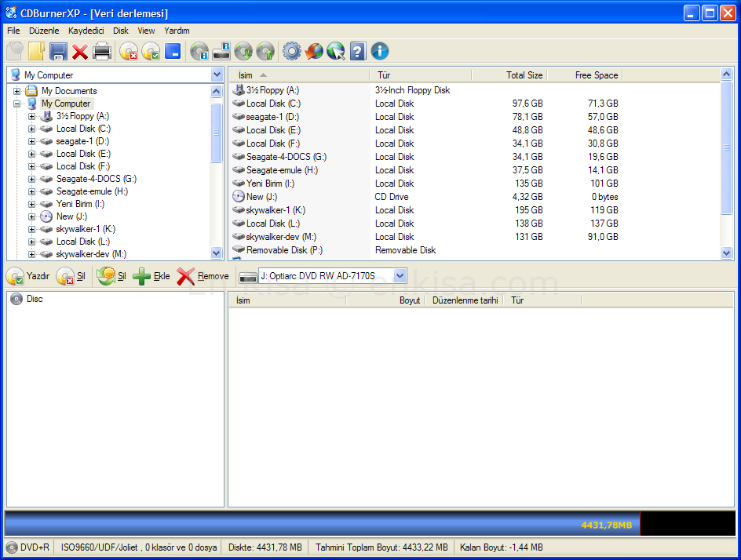Click the burn disc toolbar icon with green check

click(x=151, y=51)
